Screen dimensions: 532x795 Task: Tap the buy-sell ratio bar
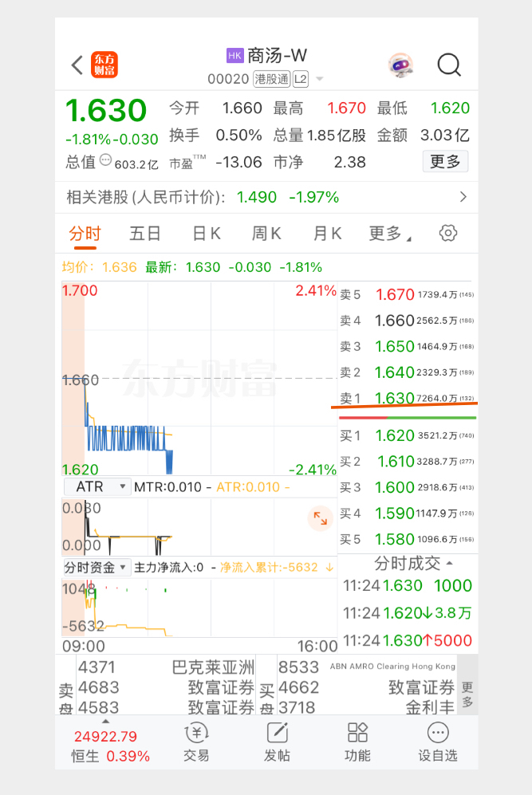pyautogui.click(x=408, y=418)
